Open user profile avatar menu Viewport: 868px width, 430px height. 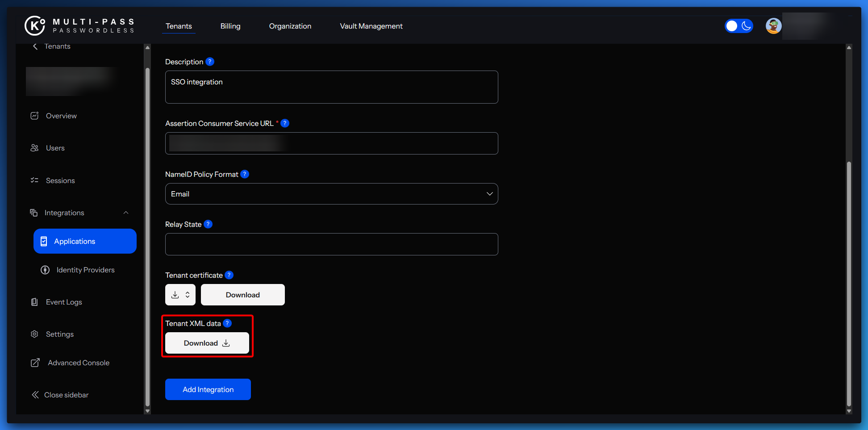coord(773,26)
